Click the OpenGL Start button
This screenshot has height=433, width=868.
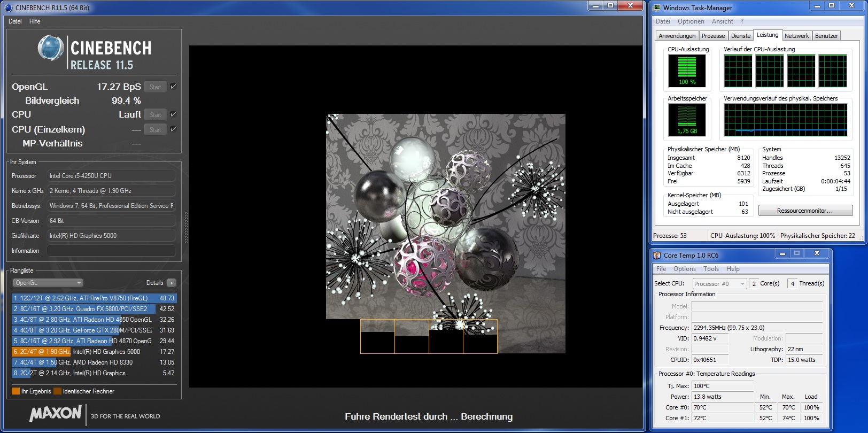155,87
